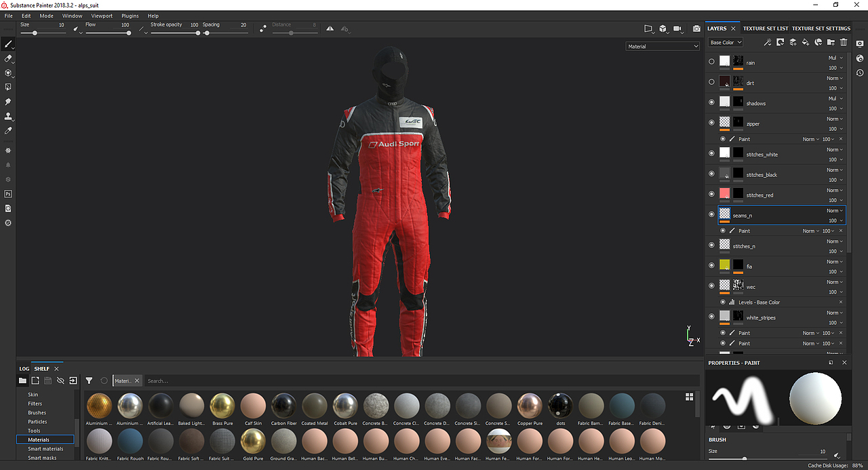Hide the seams_n layer
Screen dimensions: 868x470
711,214
